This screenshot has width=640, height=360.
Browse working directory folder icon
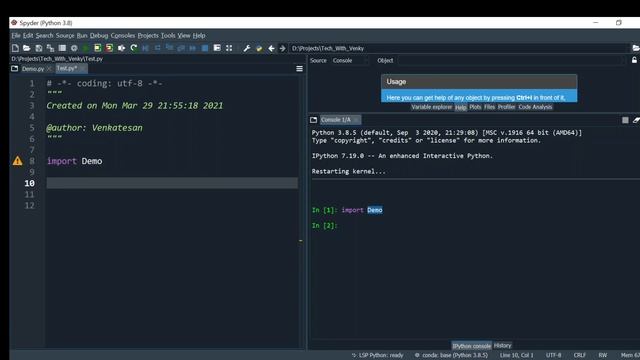pyautogui.click(x=636, y=48)
